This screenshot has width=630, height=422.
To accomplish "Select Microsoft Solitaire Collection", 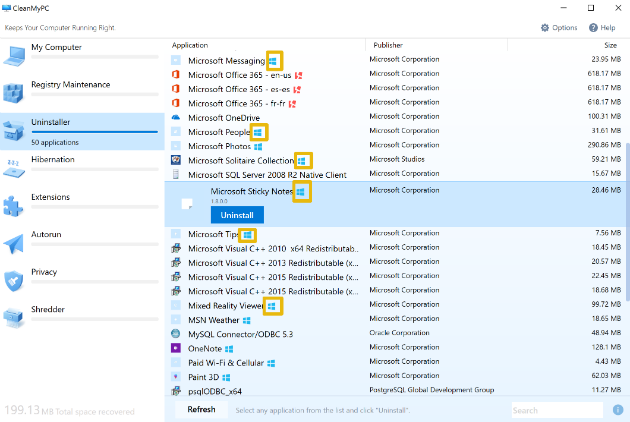I will (395, 160).
